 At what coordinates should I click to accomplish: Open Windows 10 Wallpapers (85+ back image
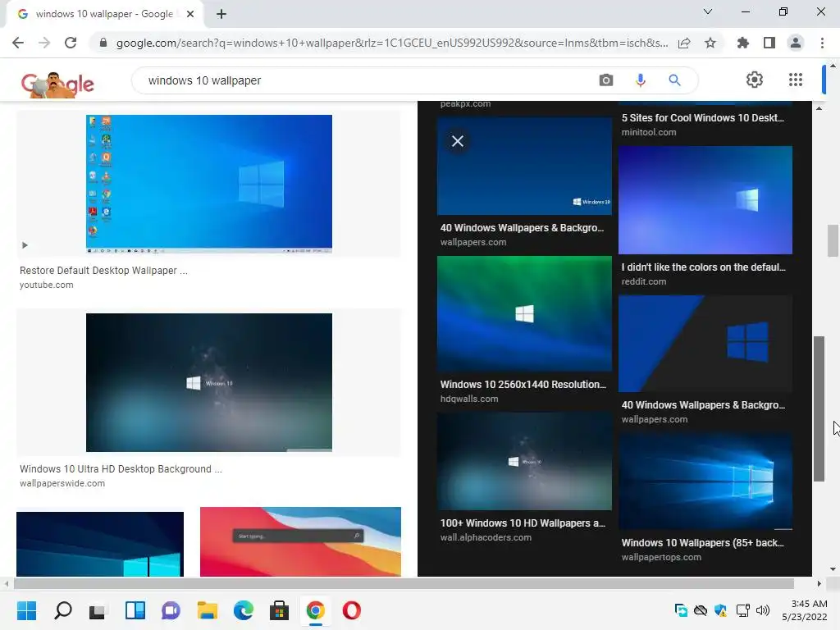point(705,481)
